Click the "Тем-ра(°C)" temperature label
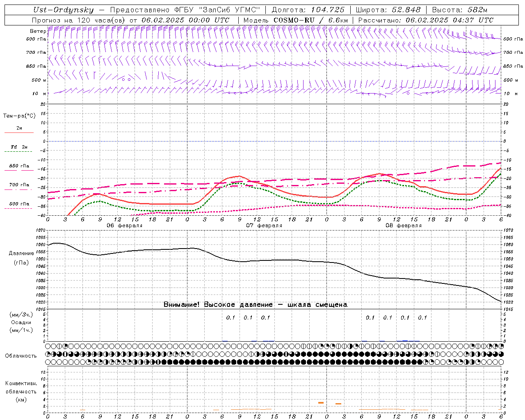Screen dimensions: 525x420 19,116
